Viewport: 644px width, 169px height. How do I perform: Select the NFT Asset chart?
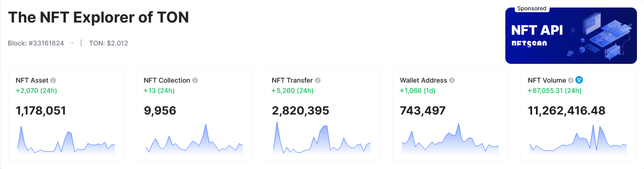click(66, 139)
